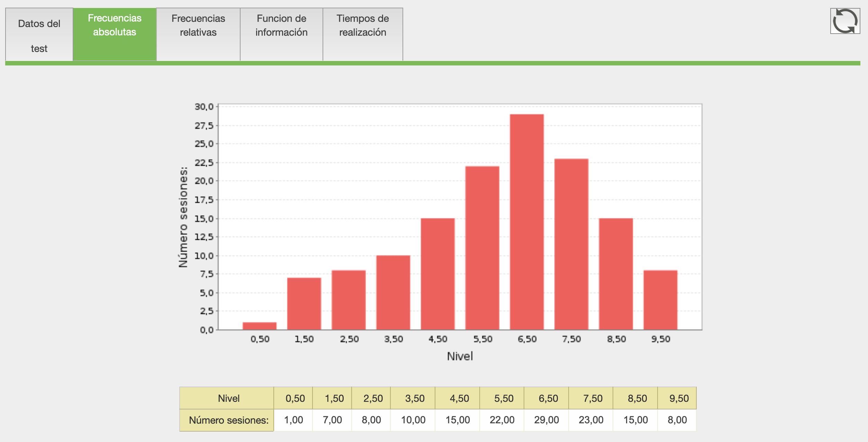
Task: Click the bar for level 3,50
Action: click(x=393, y=292)
